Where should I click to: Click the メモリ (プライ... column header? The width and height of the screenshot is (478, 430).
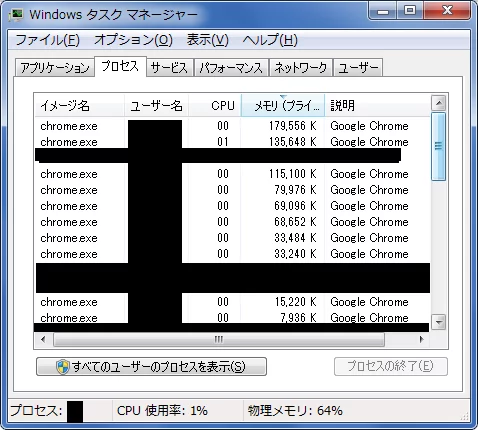point(283,106)
